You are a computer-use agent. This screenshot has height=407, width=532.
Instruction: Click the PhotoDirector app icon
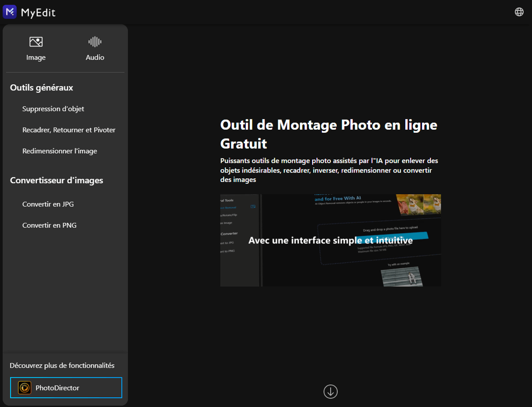tap(25, 388)
